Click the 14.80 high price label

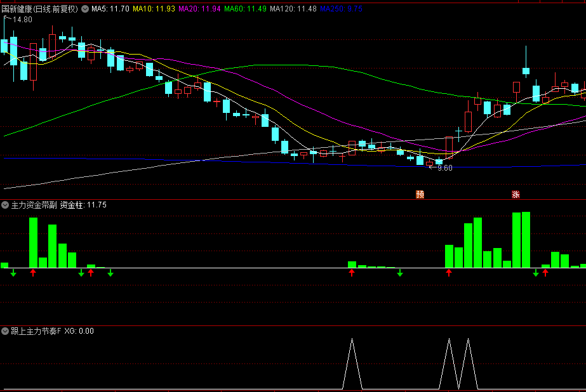(x=22, y=20)
